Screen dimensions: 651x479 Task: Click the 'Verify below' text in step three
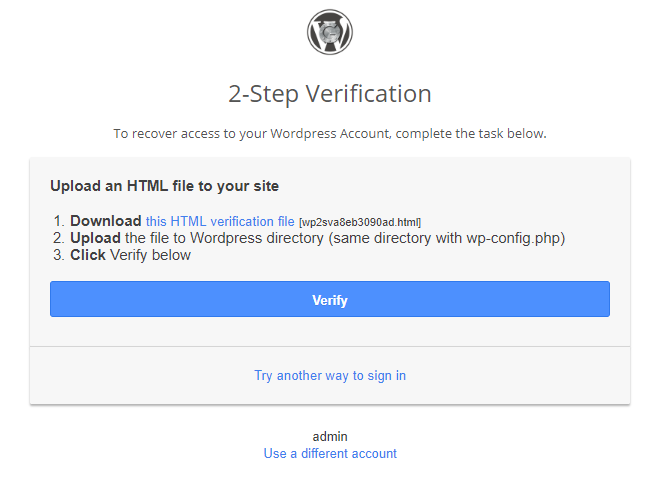tap(150, 255)
